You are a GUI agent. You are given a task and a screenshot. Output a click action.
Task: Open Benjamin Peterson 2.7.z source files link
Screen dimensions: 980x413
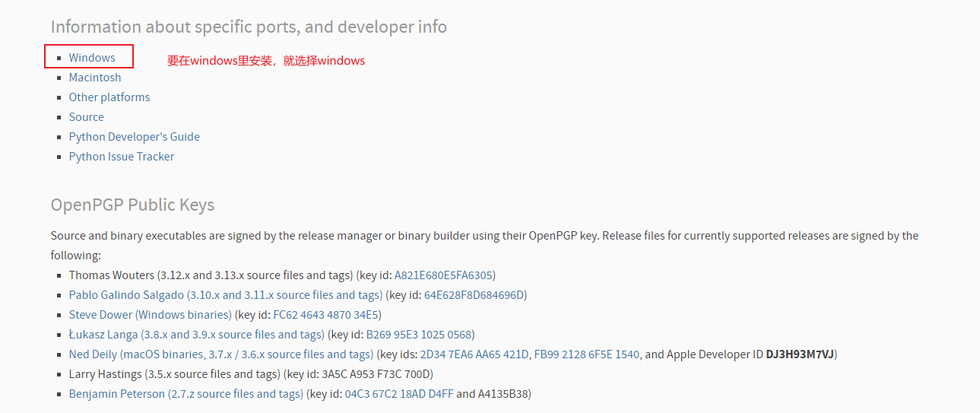(x=186, y=394)
